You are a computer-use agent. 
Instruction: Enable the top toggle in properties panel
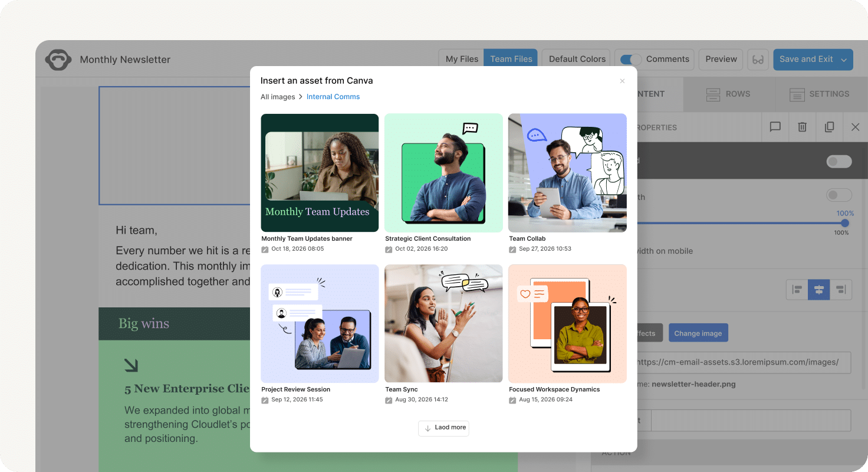click(x=839, y=161)
